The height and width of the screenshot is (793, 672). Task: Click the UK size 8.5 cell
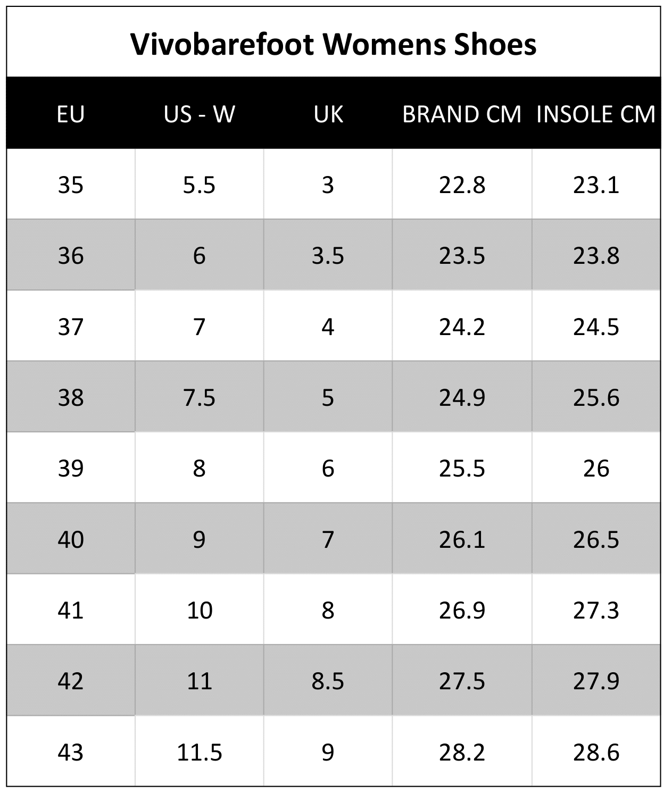[x=328, y=680]
